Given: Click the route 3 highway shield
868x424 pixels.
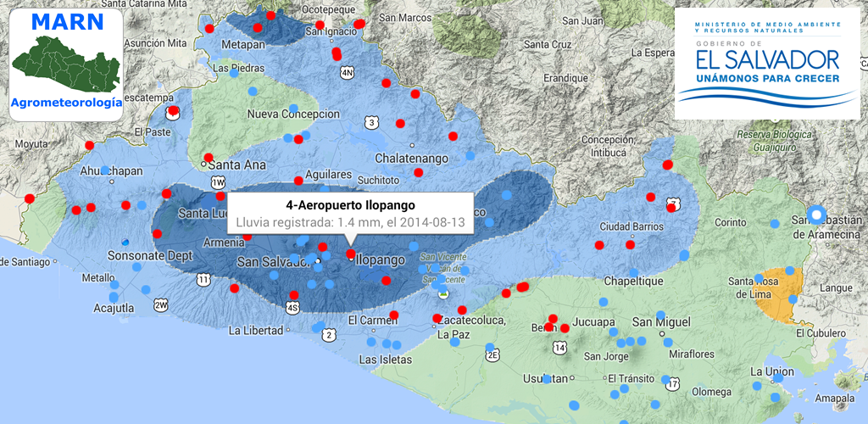Looking at the screenshot, I should click(x=371, y=122).
